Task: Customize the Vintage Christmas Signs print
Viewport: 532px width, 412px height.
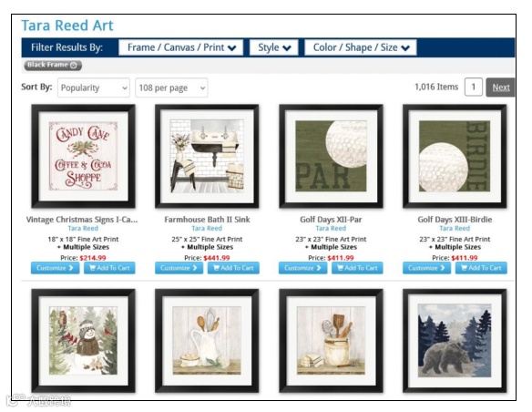Action: click(55, 268)
